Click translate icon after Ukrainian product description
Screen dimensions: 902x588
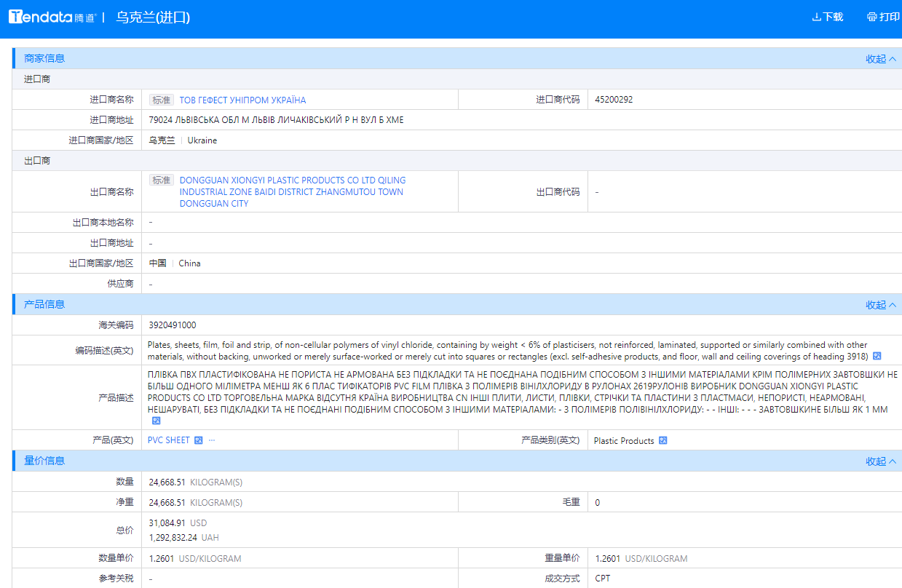click(x=156, y=421)
